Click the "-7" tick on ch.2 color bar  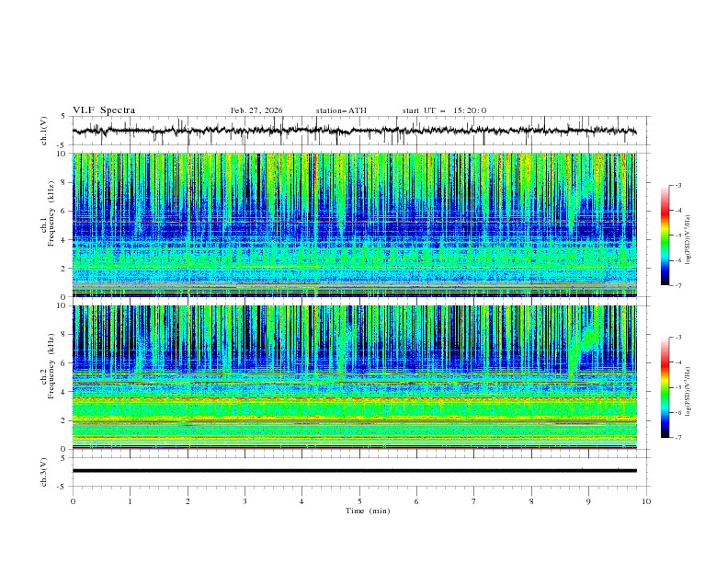coord(677,438)
